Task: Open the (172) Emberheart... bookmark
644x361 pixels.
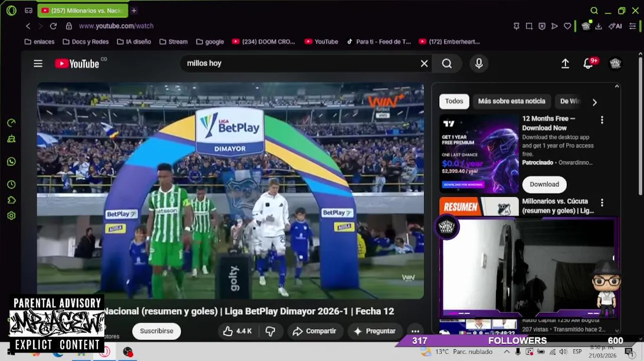Action: point(449,42)
